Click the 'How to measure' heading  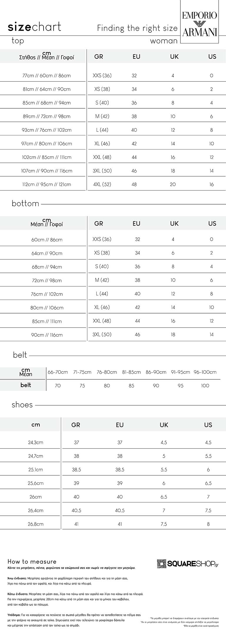32,562
